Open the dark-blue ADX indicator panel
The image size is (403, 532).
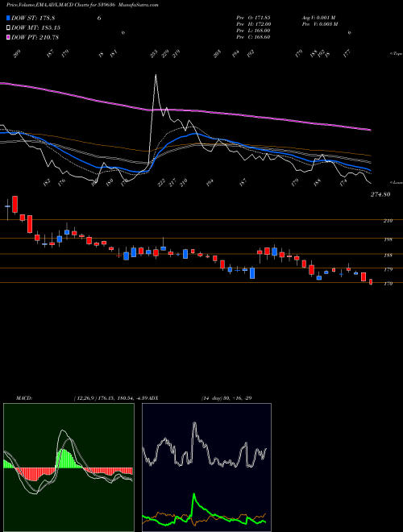point(206,468)
